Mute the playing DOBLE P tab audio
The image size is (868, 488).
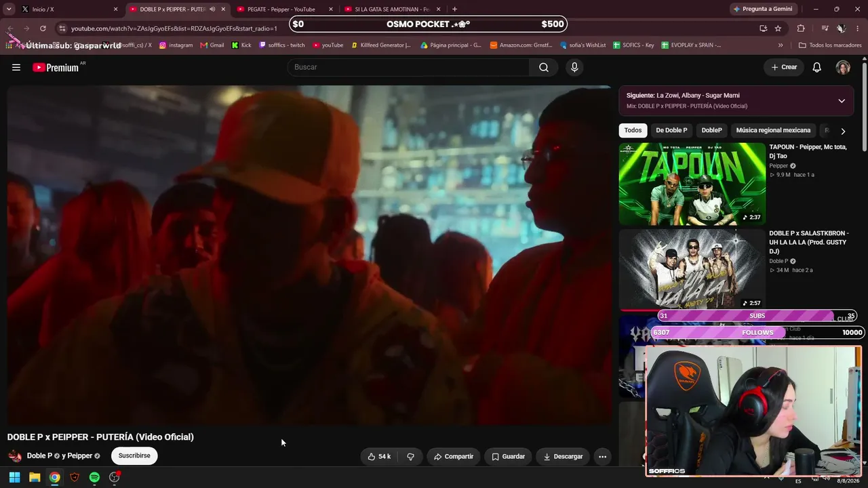[x=212, y=9]
